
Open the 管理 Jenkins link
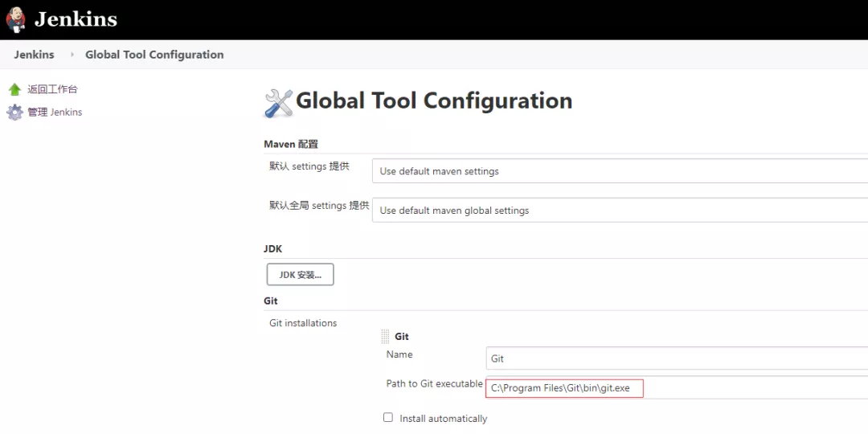pos(55,112)
